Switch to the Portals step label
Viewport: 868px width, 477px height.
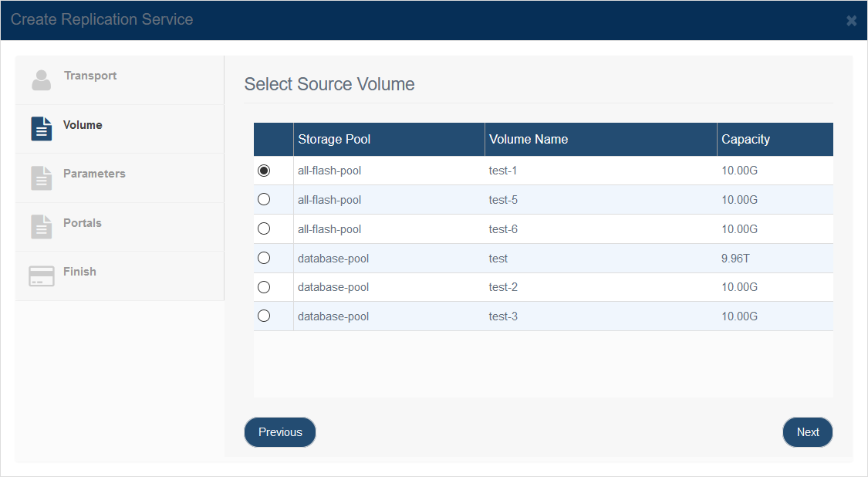(x=83, y=223)
